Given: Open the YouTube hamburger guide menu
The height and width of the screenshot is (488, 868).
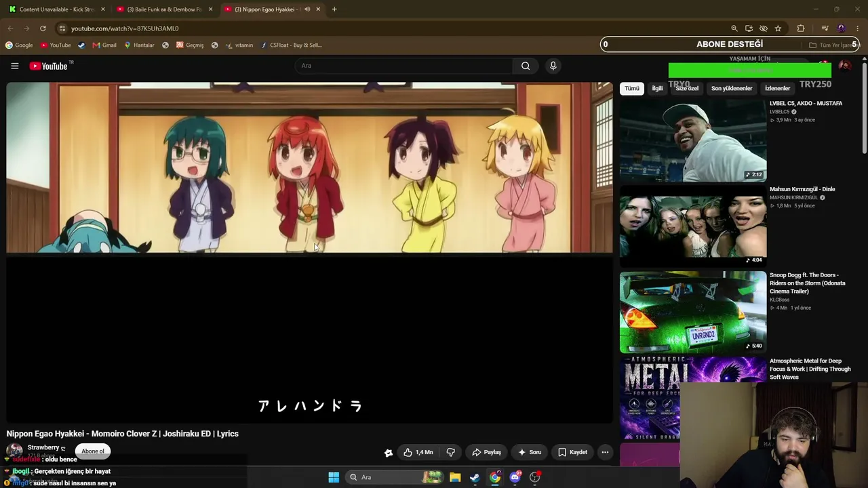Looking at the screenshot, I should click(14, 66).
